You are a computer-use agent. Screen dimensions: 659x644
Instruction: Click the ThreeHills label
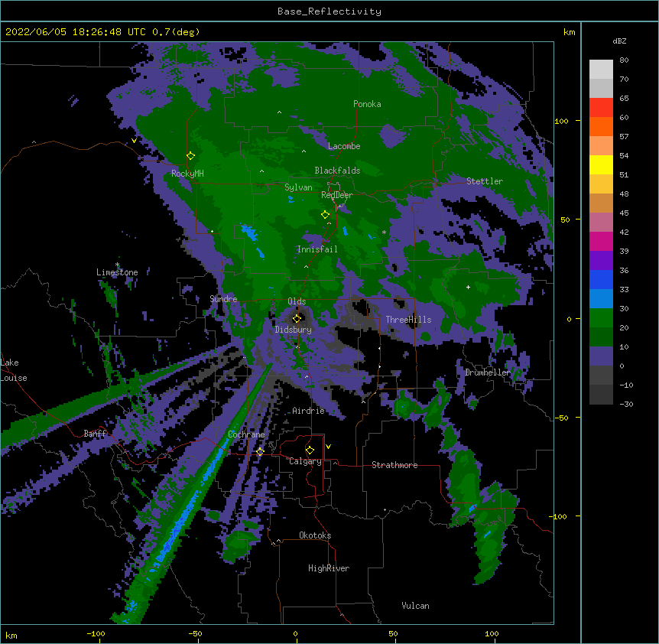(408, 320)
